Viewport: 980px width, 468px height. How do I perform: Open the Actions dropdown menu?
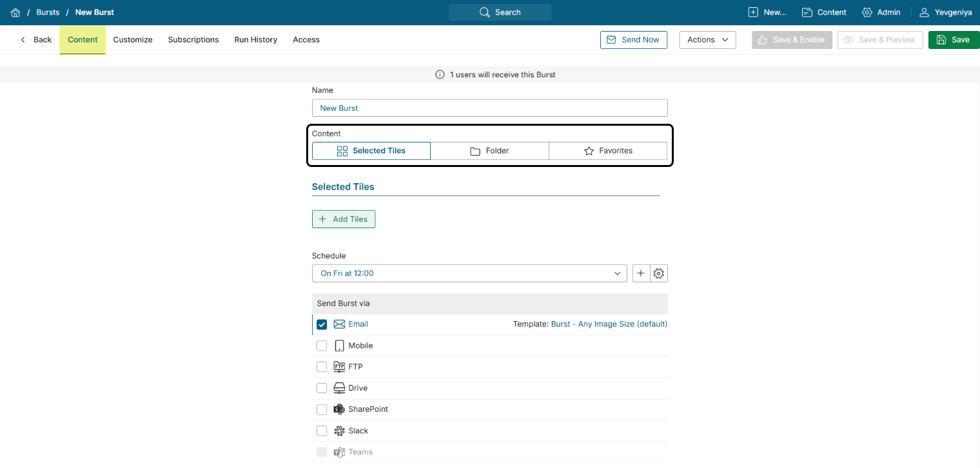point(707,40)
